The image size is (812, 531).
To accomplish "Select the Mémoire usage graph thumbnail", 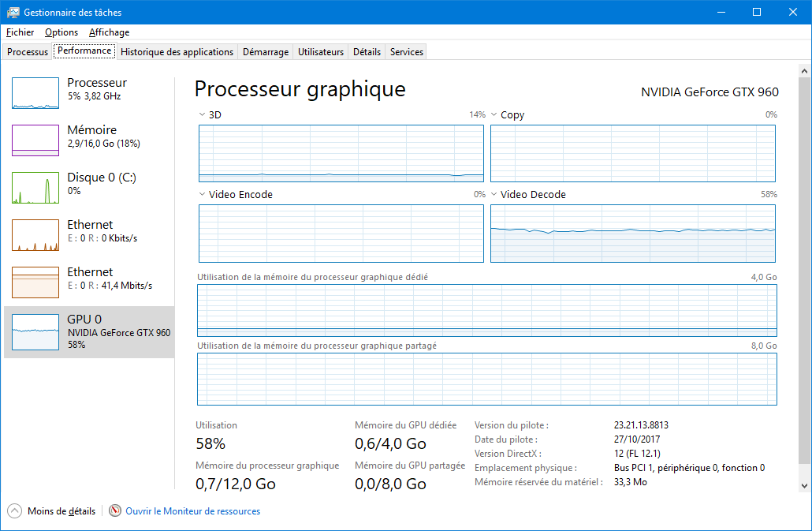I will pos(35,140).
